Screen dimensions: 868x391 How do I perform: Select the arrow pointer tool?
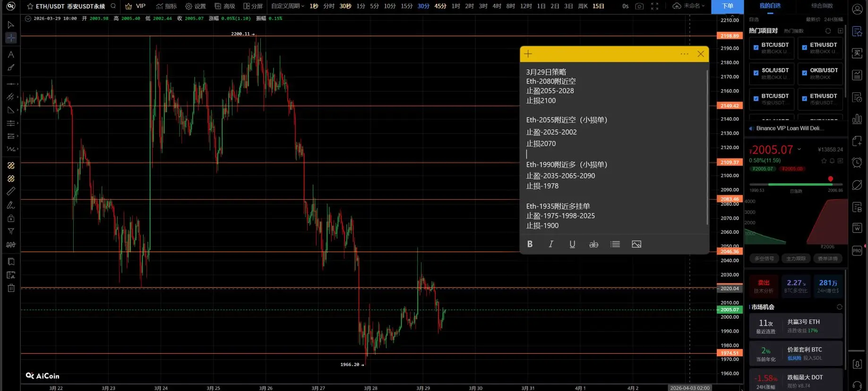[11, 25]
